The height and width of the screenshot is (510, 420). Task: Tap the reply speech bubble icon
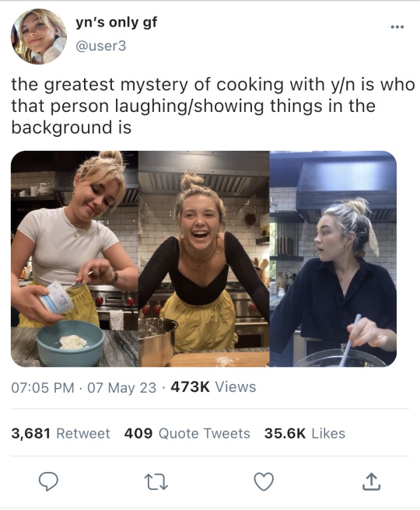48,481
